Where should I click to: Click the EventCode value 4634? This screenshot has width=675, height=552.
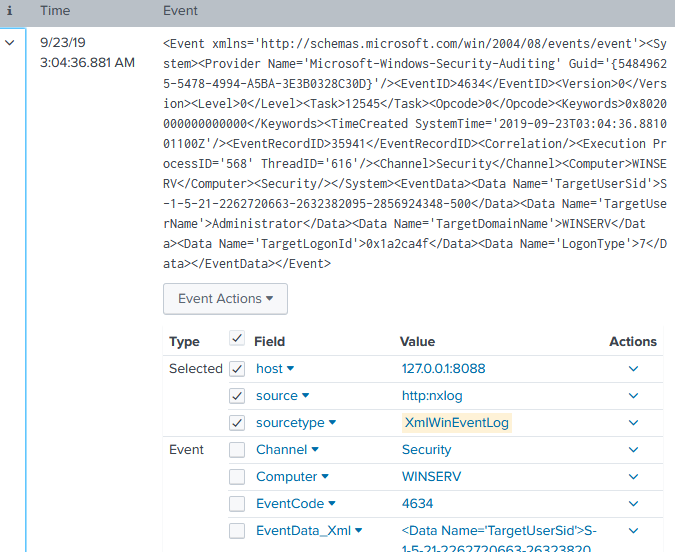tap(417, 504)
